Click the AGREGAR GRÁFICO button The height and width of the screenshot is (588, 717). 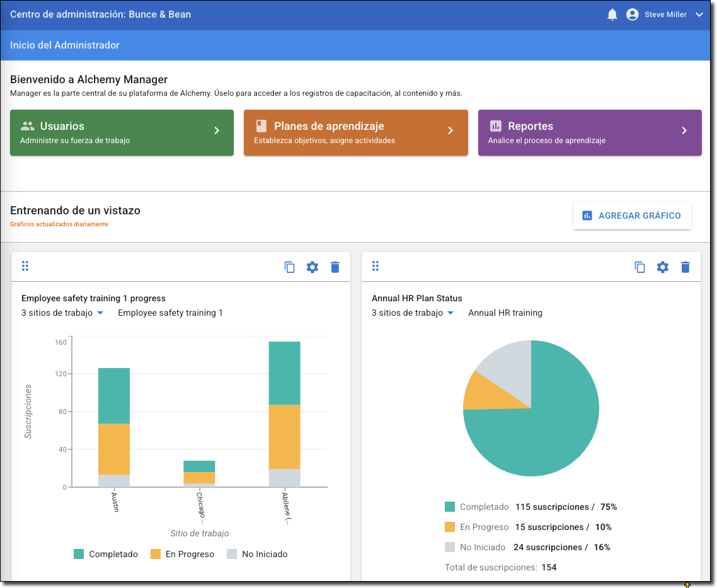632,216
